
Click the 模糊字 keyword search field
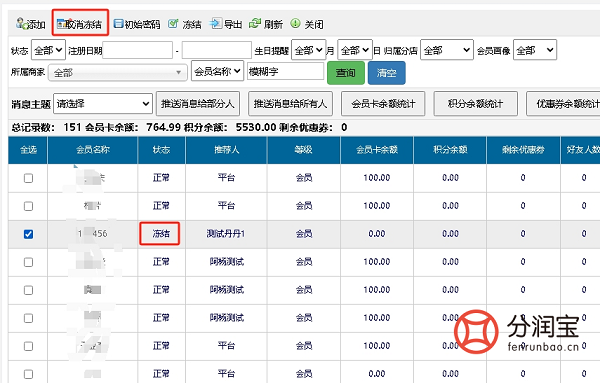click(285, 71)
